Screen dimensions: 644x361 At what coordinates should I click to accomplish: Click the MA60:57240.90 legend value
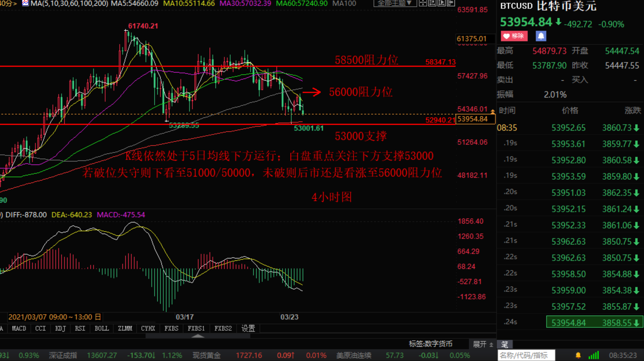pyautogui.click(x=302, y=3)
